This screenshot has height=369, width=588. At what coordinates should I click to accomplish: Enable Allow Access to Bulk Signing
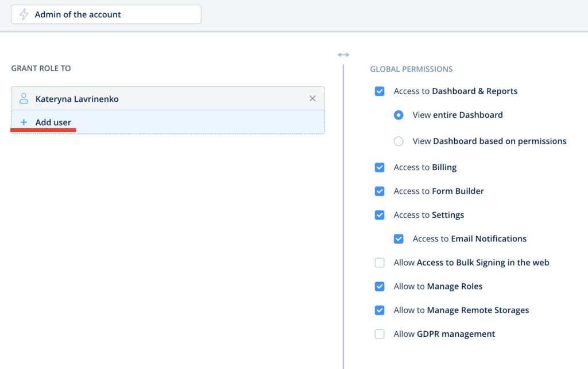pyautogui.click(x=380, y=263)
